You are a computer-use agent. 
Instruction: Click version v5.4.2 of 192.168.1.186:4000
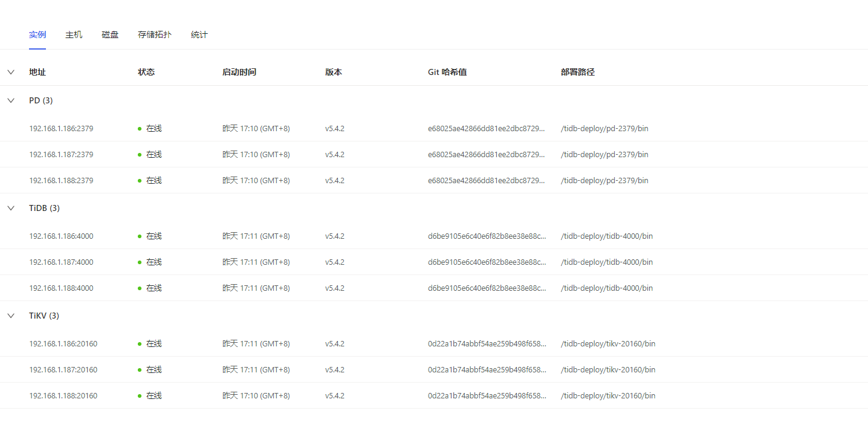[335, 236]
